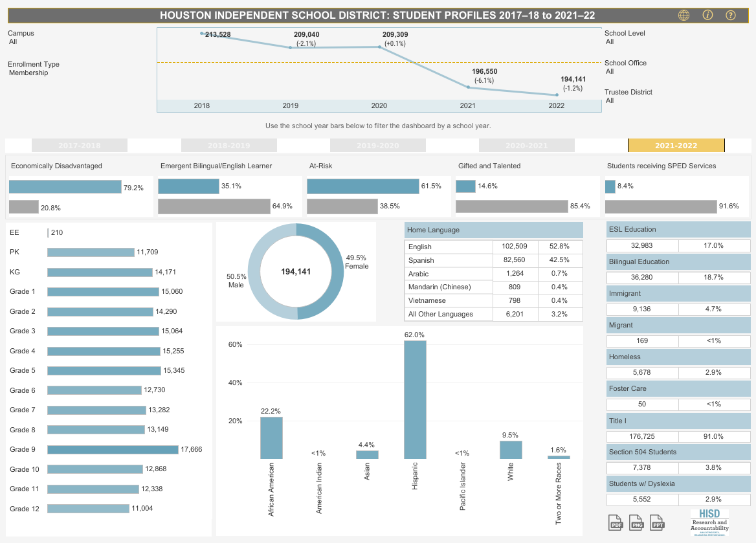Click the Homeless count 5,678
The width and height of the screenshot is (756, 543).
point(641,372)
